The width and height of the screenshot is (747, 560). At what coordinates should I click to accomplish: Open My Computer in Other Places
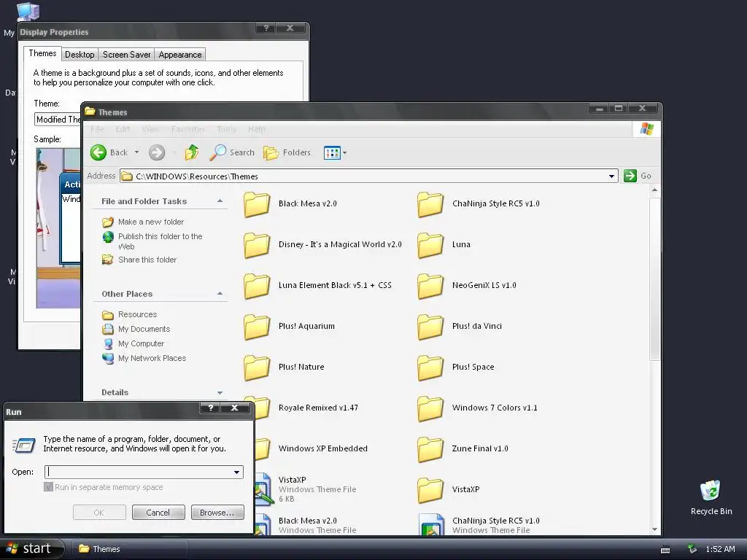click(141, 344)
